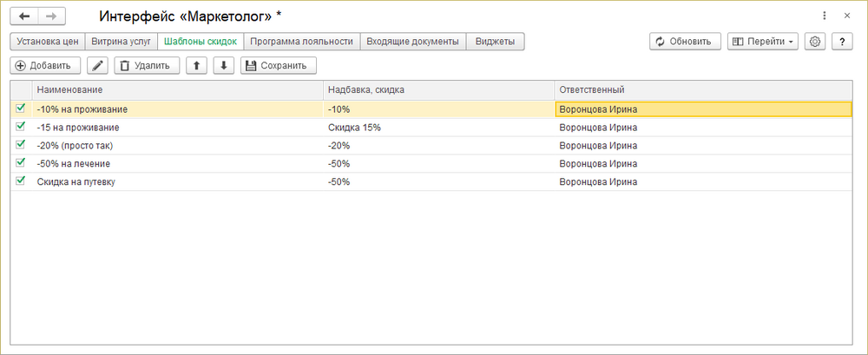This screenshot has height=355, width=868.
Task: Click the "Добавить" button
Action: 46,65
